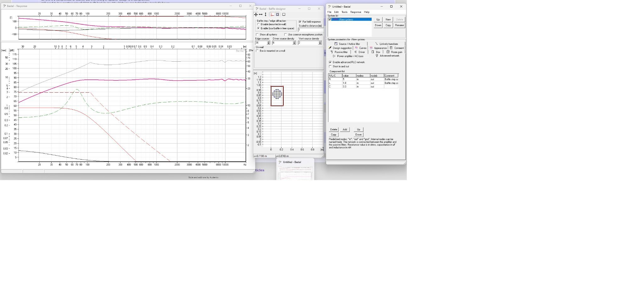Click the R component row label

335,79
